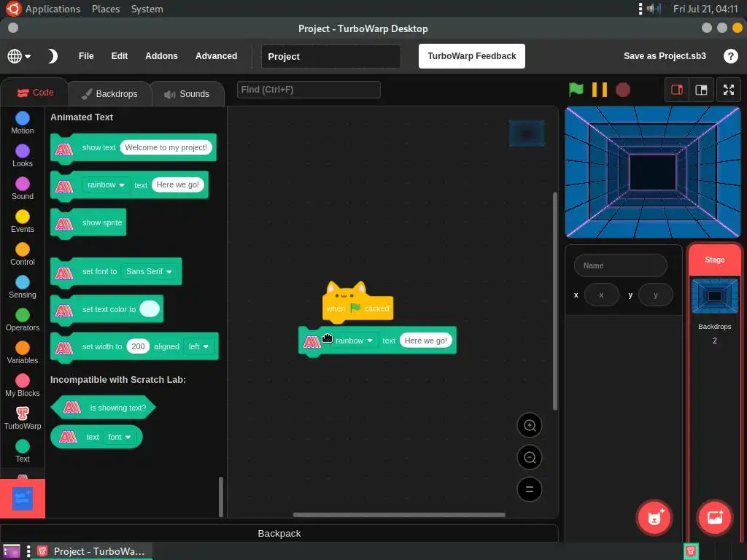Image resolution: width=747 pixels, height=560 pixels.
Task: Open TurboWarp Feedback
Action: coord(472,56)
